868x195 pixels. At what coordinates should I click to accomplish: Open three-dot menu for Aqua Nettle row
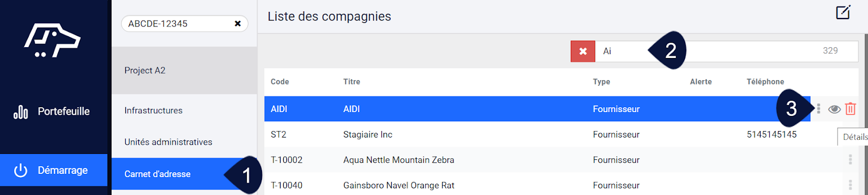pyautogui.click(x=850, y=160)
